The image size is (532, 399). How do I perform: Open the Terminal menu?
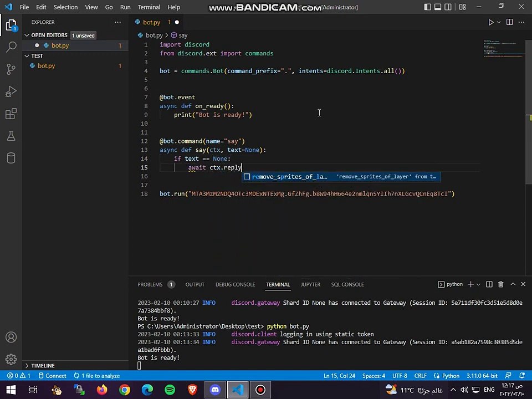click(x=149, y=7)
